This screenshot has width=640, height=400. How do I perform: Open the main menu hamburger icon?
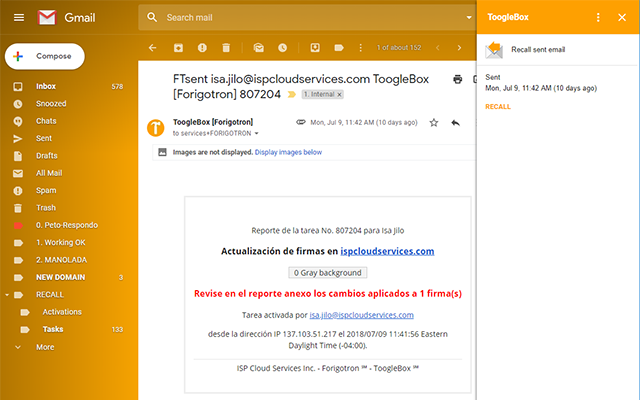pyautogui.click(x=19, y=18)
